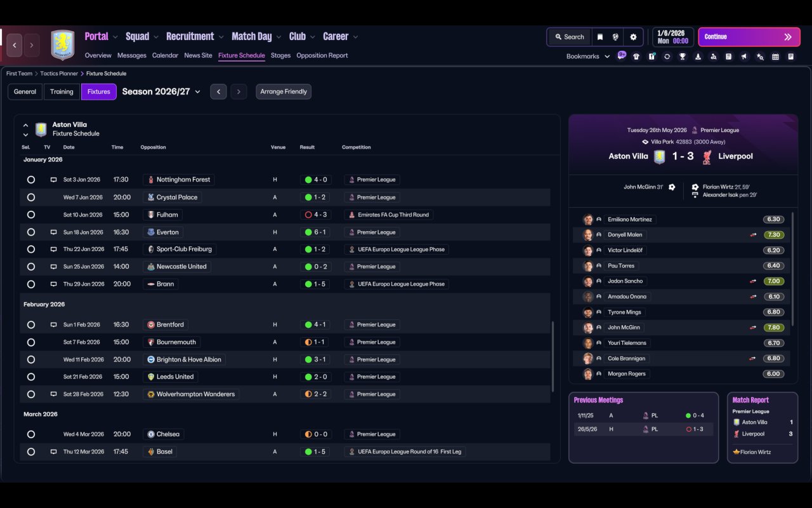Go to the News Site tab
The height and width of the screenshot is (508, 812).
pos(198,55)
